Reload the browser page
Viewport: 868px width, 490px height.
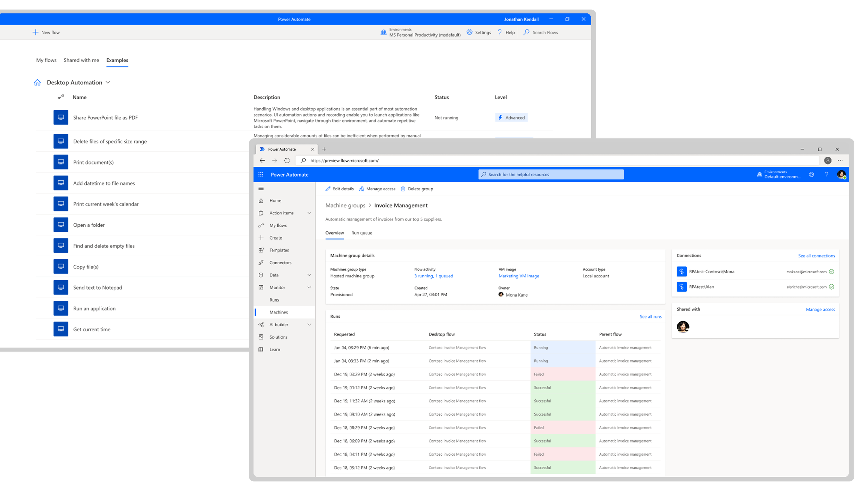(x=287, y=160)
